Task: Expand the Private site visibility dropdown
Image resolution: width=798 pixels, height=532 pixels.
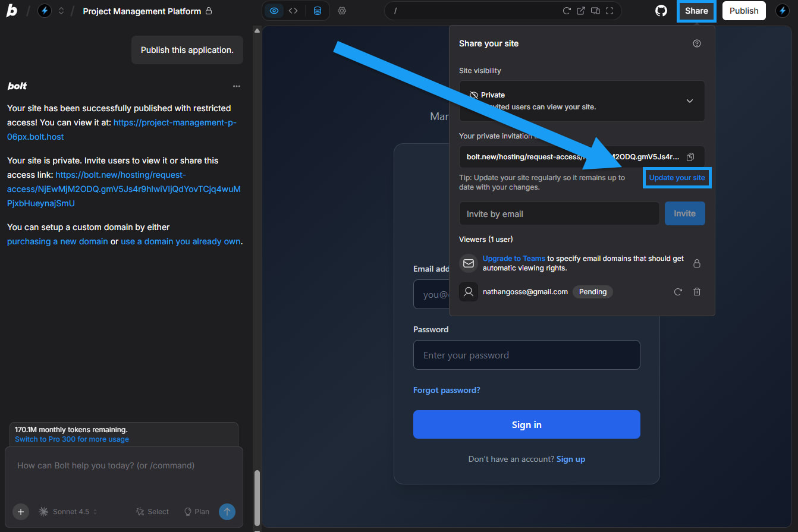Action: pyautogui.click(x=582, y=101)
